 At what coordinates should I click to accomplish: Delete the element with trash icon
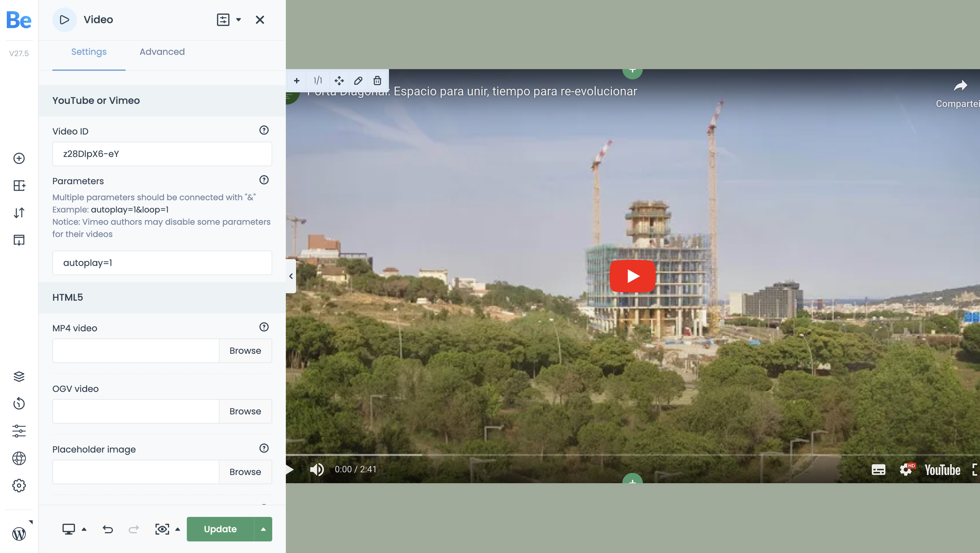point(377,81)
